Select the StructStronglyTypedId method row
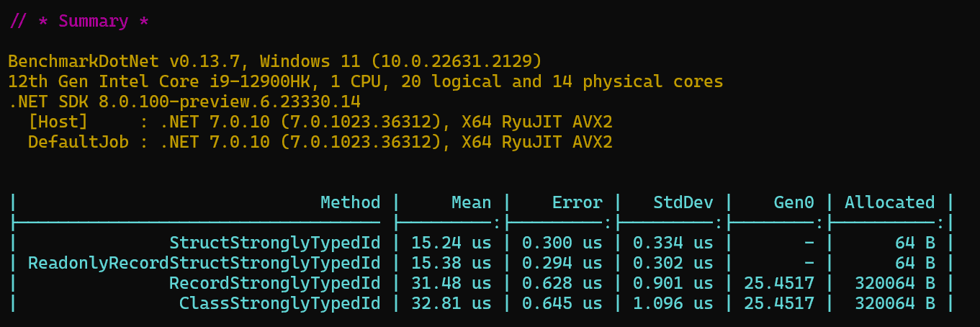Image resolution: width=980 pixels, height=327 pixels. tap(274, 243)
